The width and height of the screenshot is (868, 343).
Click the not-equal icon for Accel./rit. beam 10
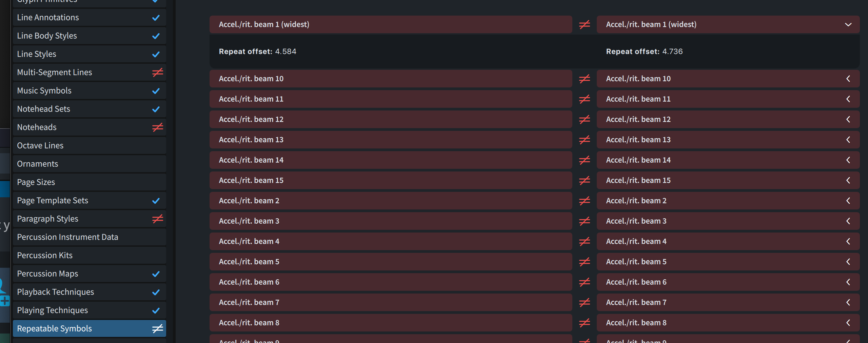[x=584, y=79]
